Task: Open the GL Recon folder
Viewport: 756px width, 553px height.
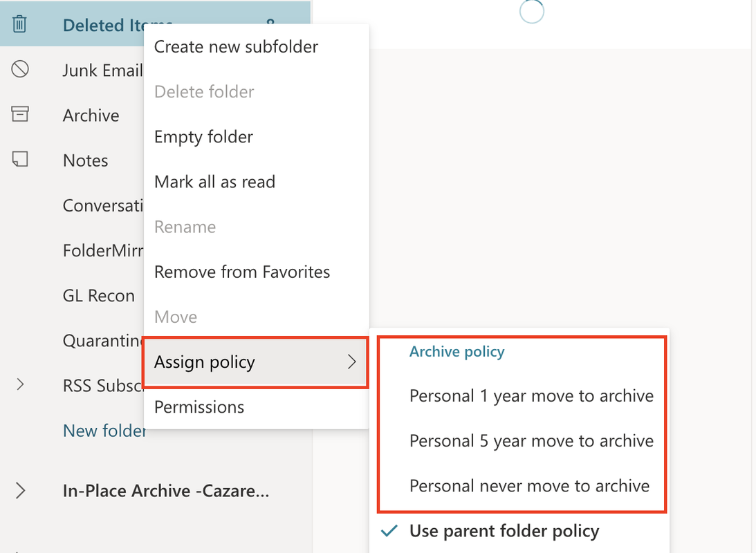Action: tap(98, 296)
